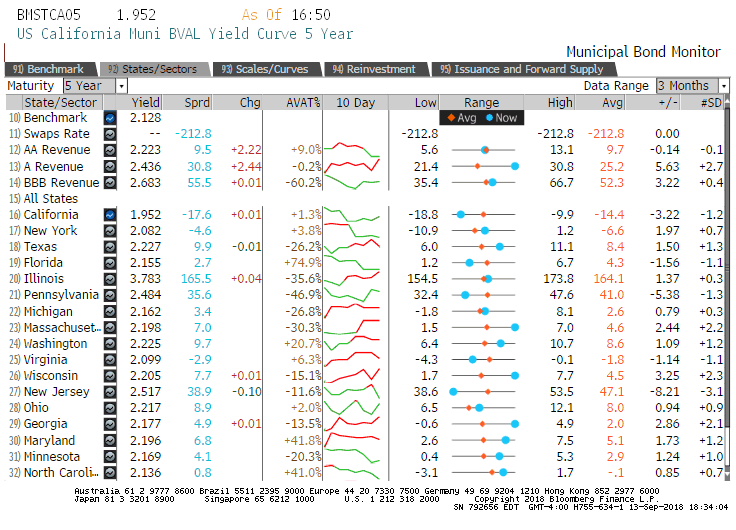This screenshot has width=736, height=530.
Task: Open the Texas row chart icon
Action: pos(110,247)
